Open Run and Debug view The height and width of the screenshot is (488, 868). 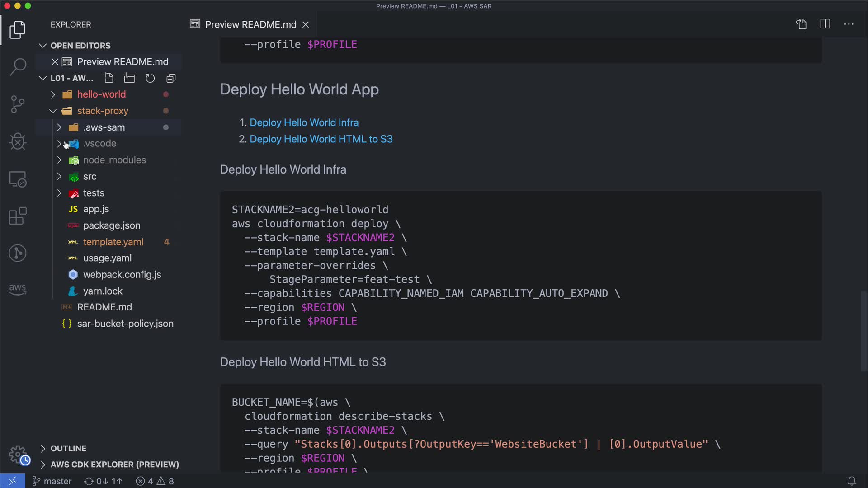point(18,141)
